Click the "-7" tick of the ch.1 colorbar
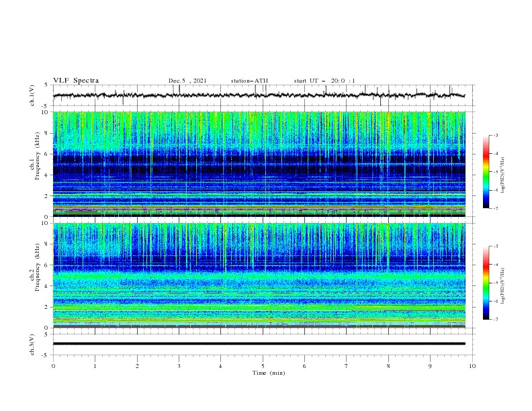Viewport: 532px width, 411px height. coord(496,208)
